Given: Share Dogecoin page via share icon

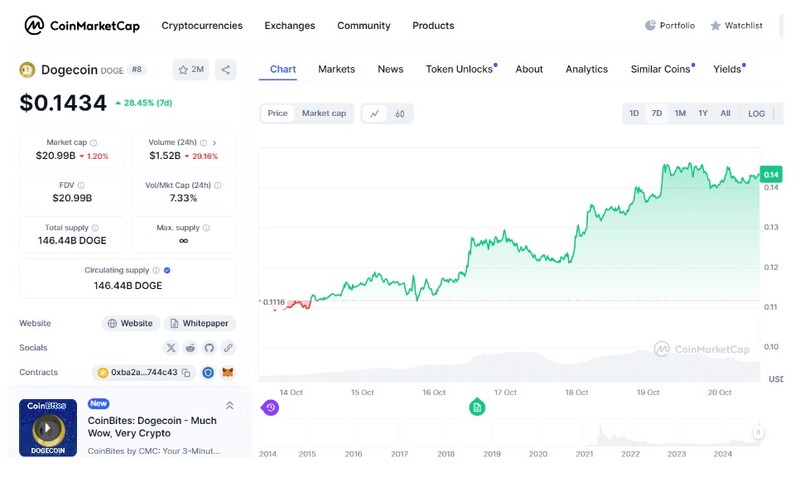Looking at the screenshot, I should [x=226, y=69].
